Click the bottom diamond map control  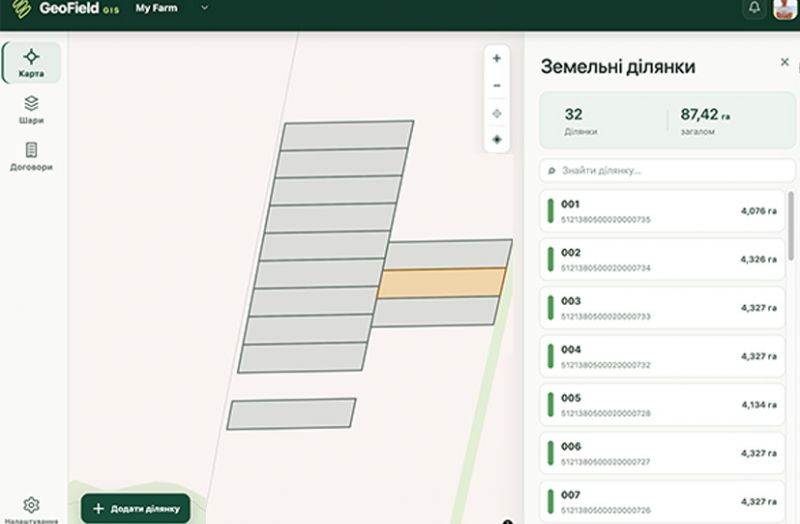pyautogui.click(x=496, y=139)
